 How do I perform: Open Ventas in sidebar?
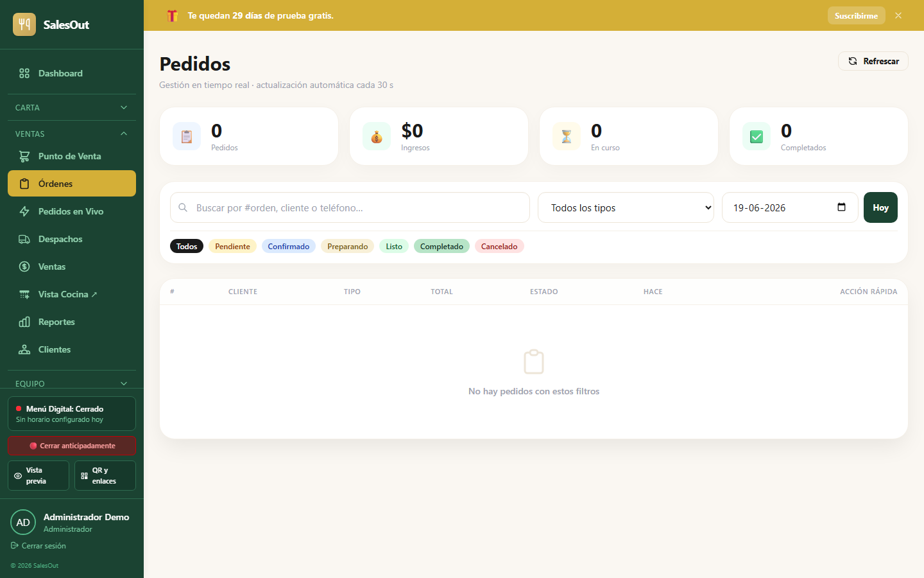pyautogui.click(x=72, y=267)
